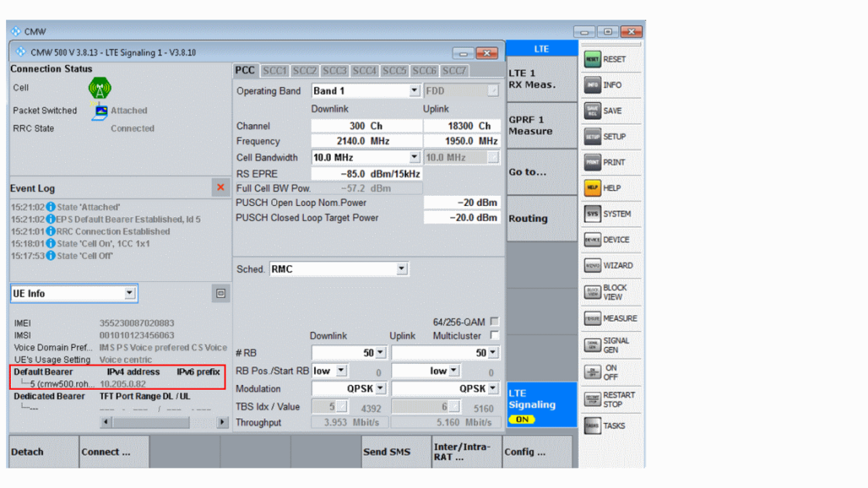
Task: Click the IMEI value 355230087020883
Action: point(136,323)
